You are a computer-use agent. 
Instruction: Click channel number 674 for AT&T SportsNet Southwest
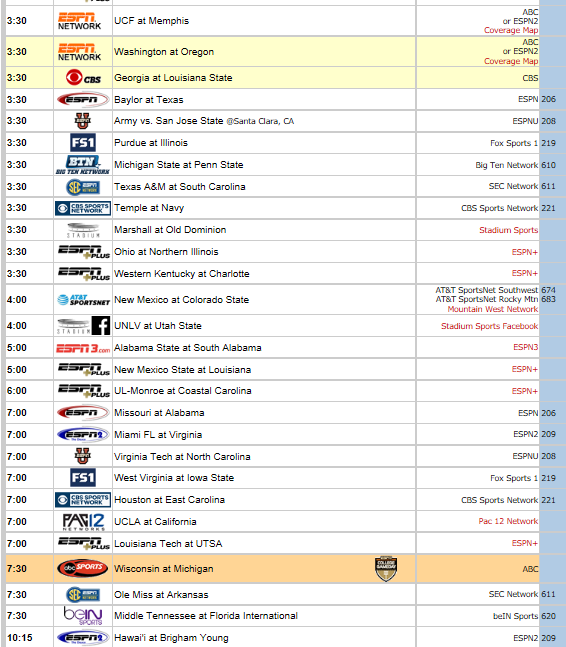[549, 290]
